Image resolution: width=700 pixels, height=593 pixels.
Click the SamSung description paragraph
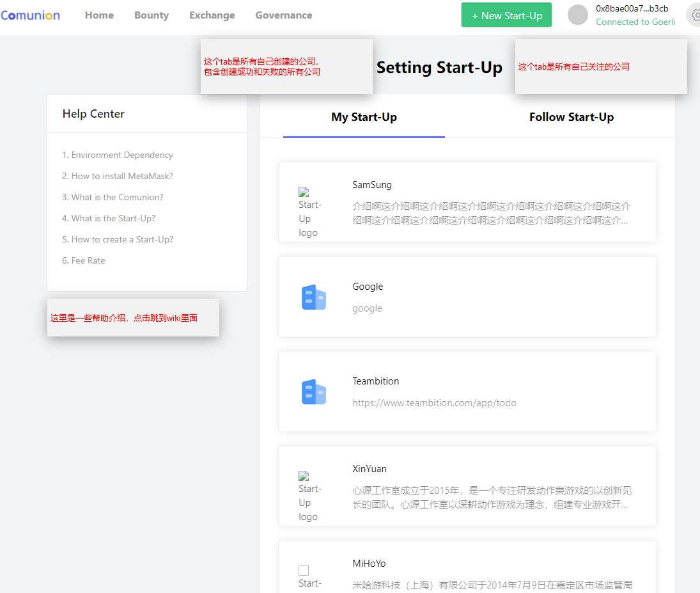coord(491,214)
